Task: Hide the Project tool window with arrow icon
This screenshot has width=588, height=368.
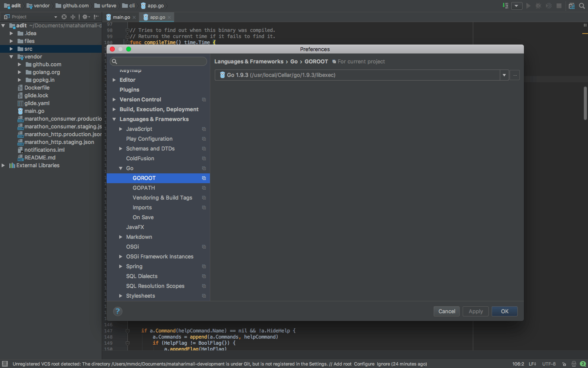Action: pos(96,17)
